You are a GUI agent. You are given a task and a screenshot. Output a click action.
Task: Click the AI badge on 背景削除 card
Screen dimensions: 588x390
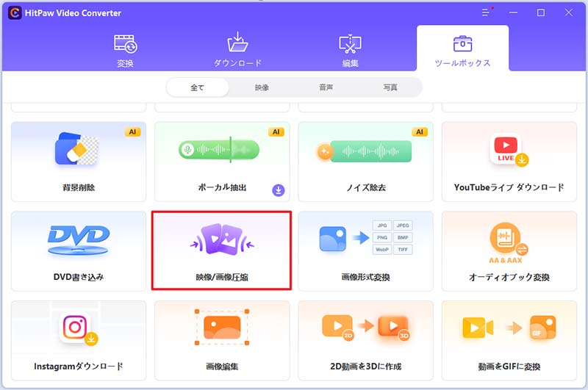pyautogui.click(x=132, y=132)
